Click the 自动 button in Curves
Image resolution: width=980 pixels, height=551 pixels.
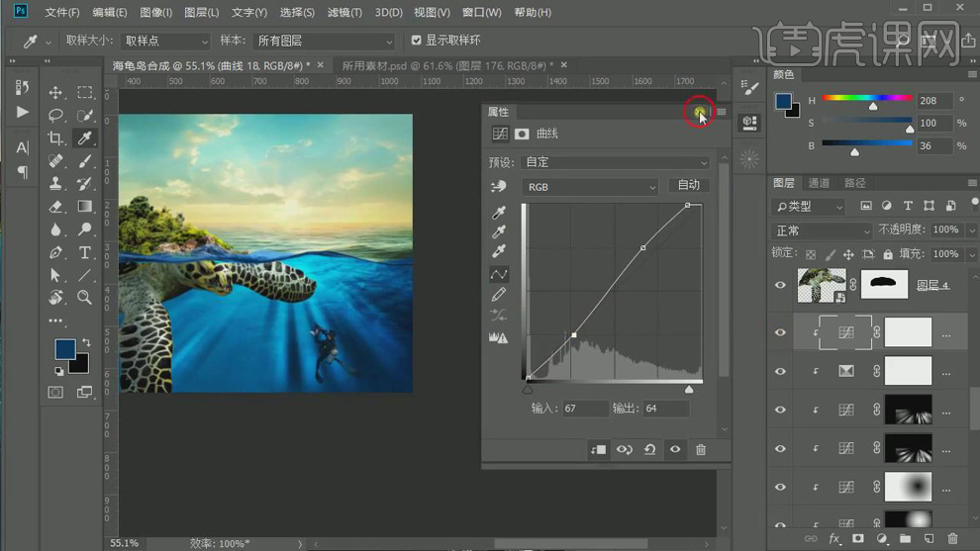[x=689, y=185]
